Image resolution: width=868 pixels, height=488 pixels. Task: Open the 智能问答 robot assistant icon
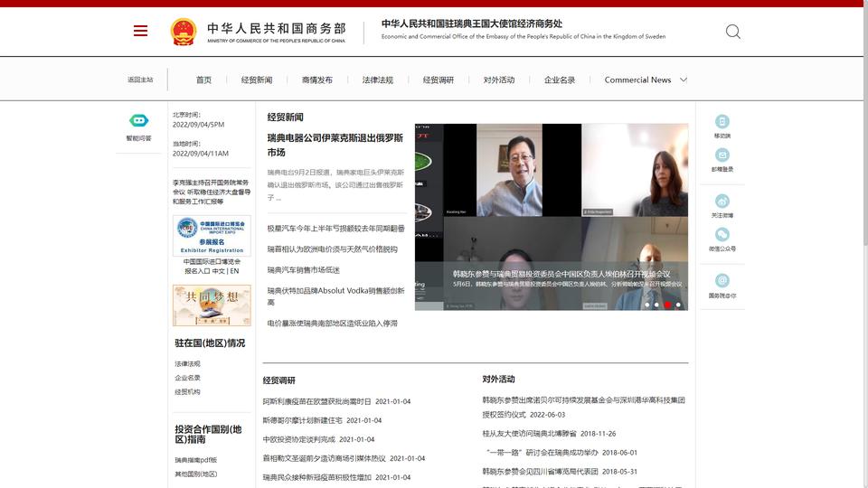click(x=139, y=120)
